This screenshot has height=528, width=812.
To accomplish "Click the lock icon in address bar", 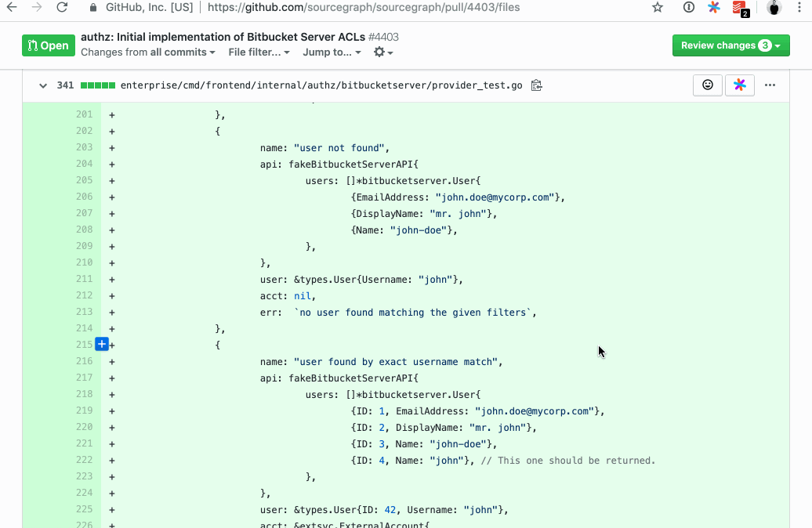I will point(93,8).
